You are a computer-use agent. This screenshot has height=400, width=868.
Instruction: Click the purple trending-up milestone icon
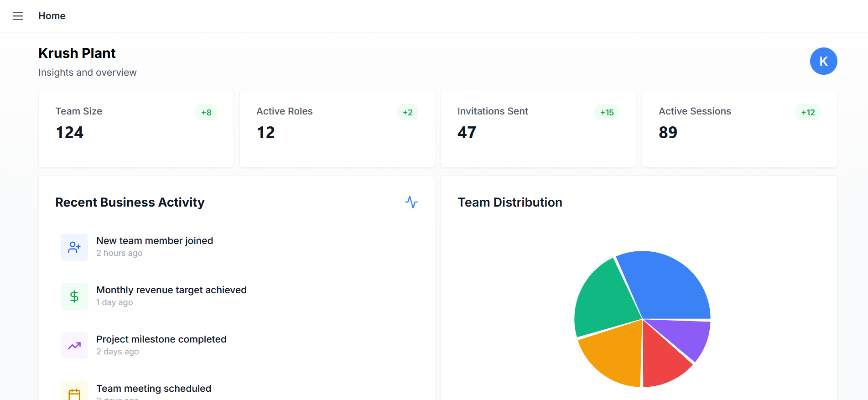click(x=74, y=346)
